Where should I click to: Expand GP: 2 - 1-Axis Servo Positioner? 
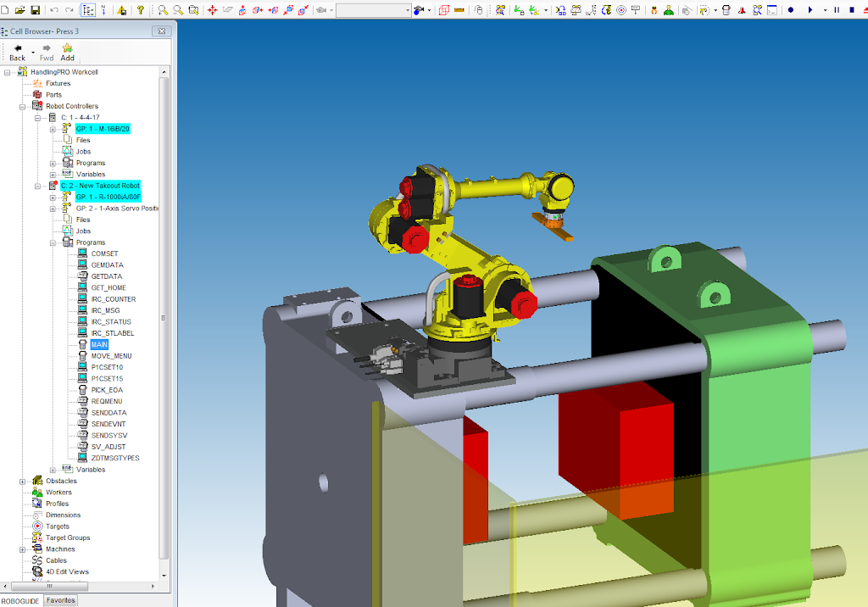click(53, 209)
